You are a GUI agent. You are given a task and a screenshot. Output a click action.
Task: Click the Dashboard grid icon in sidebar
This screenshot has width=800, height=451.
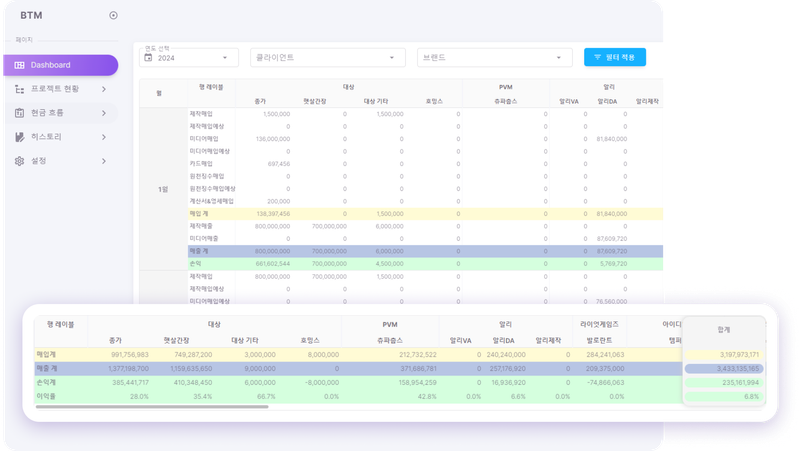pyautogui.click(x=20, y=65)
